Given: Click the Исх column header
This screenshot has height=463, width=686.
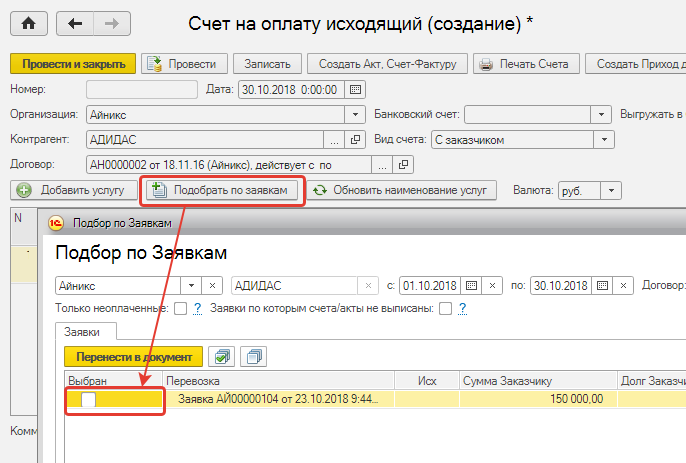Looking at the screenshot, I should coord(427,381).
